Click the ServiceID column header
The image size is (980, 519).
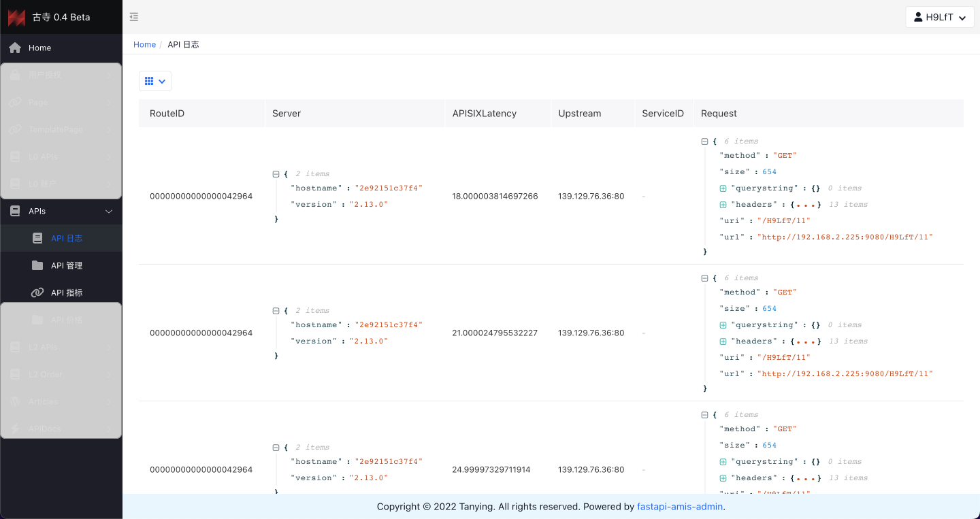(x=663, y=114)
